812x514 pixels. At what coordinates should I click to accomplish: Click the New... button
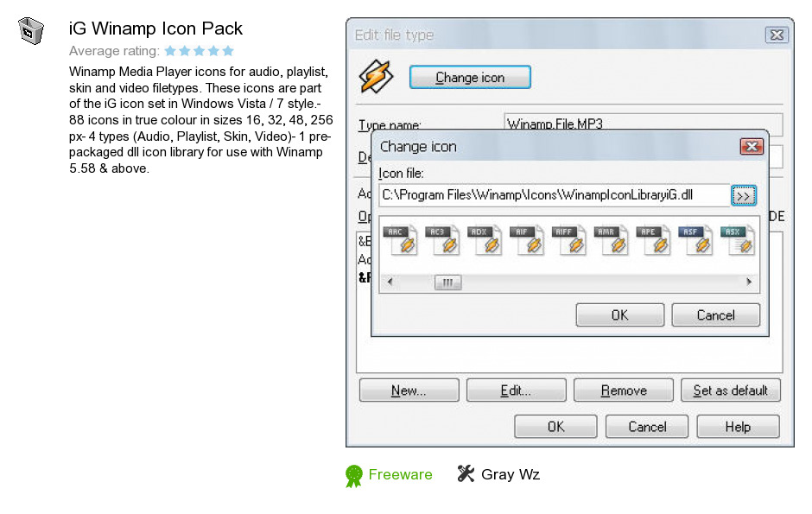point(409,390)
